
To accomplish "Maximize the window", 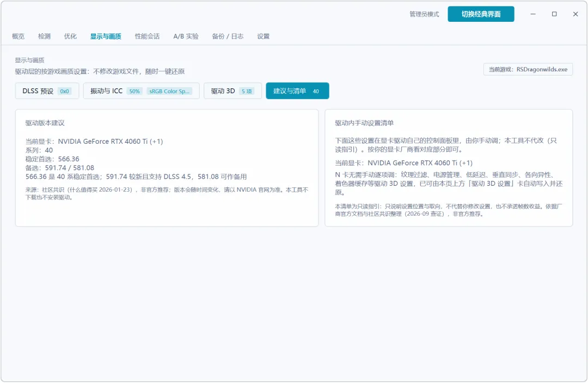I will (554, 14).
